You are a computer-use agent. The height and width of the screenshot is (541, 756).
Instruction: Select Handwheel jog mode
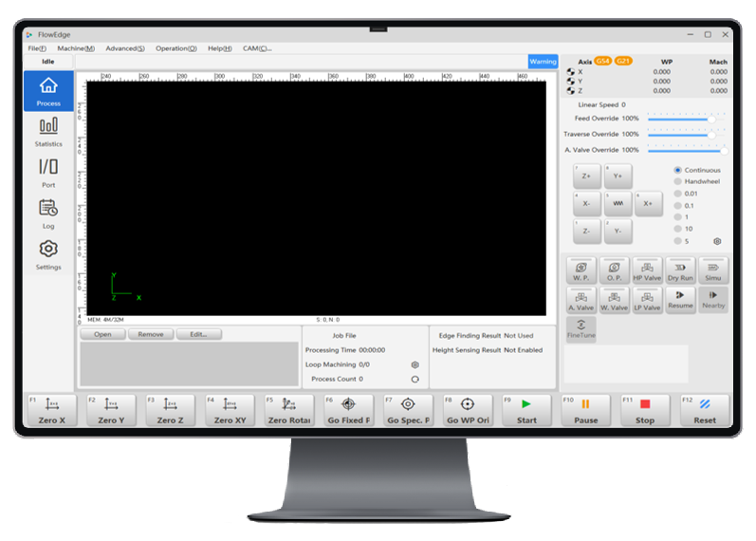tap(677, 181)
